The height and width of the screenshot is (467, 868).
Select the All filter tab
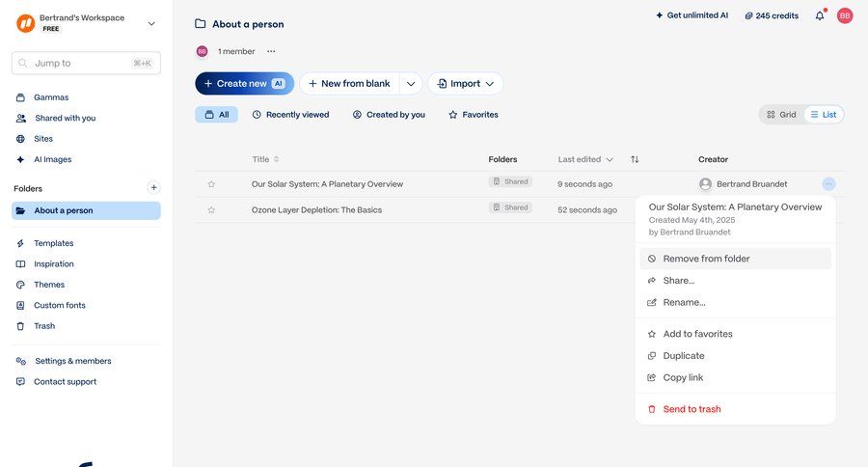click(216, 115)
